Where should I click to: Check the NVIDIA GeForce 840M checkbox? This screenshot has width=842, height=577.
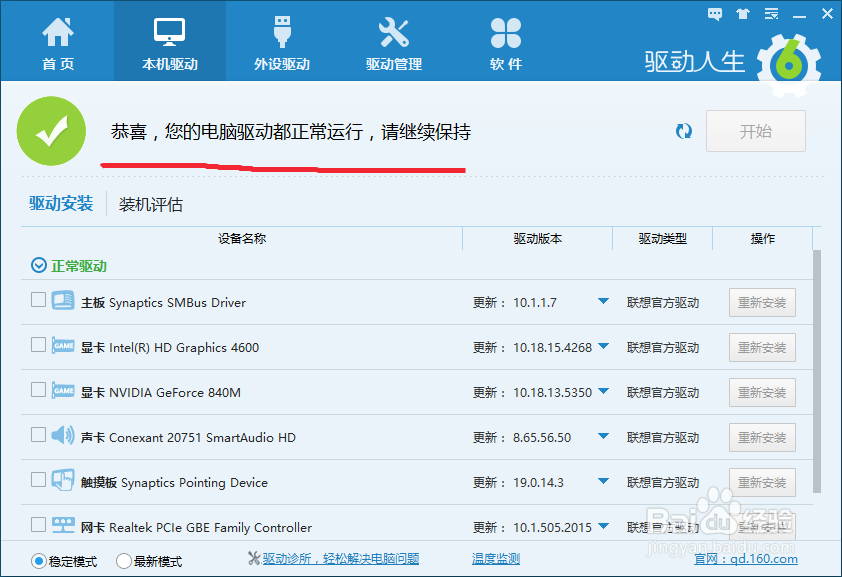click(x=38, y=390)
